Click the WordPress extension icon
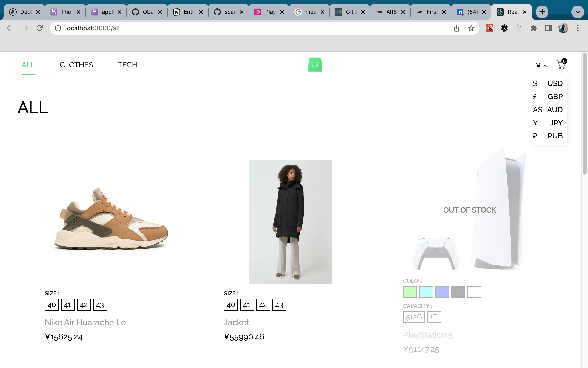This screenshot has height=368, width=588. [x=504, y=28]
